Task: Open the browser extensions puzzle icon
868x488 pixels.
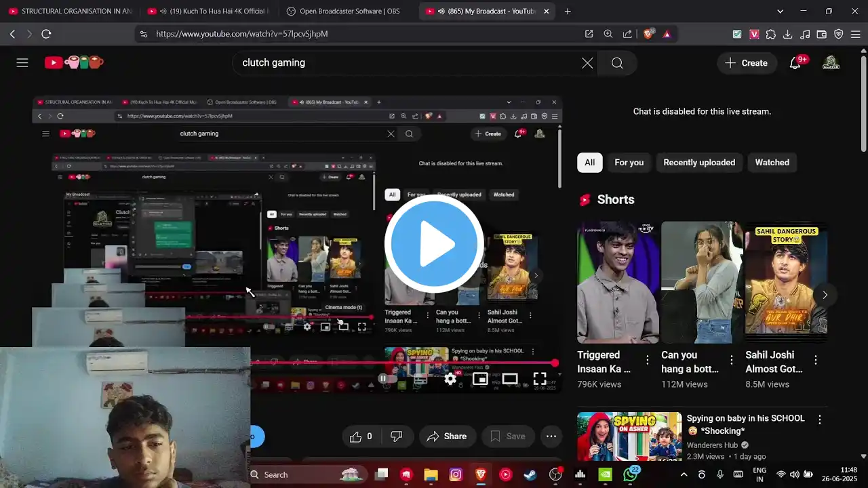Action: [771, 34]
